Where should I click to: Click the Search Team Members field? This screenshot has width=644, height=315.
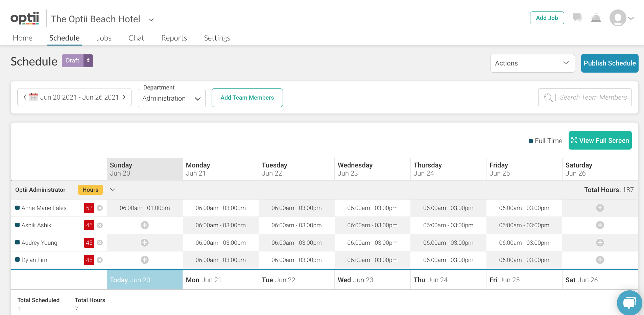[x=585, y=98]
